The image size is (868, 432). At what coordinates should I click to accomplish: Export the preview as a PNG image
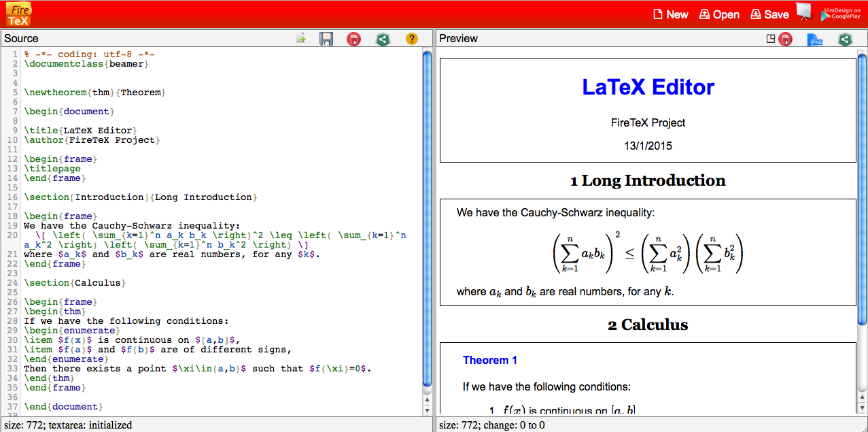[815, 39]
